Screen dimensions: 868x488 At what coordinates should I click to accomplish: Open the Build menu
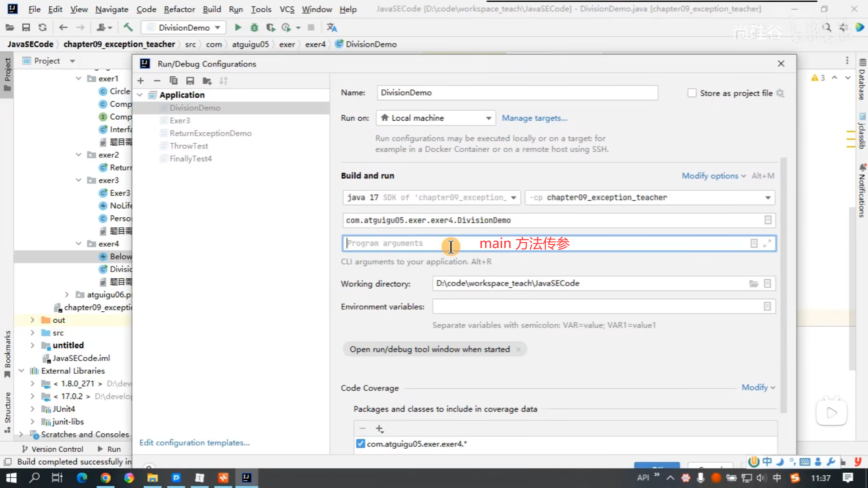coord(212,9)
